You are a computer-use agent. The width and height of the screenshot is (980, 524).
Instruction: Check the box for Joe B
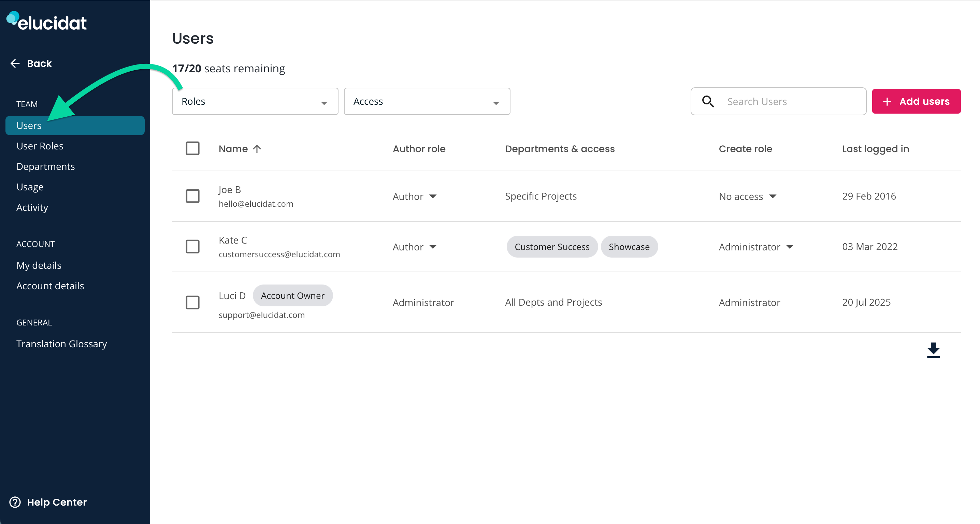coord(192,196)
